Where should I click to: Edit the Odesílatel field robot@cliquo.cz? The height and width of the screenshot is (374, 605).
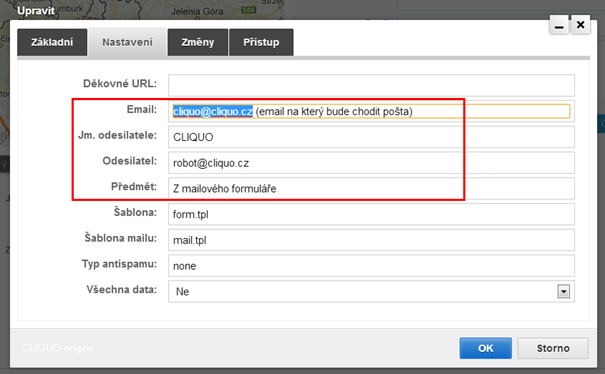point(371,163)
